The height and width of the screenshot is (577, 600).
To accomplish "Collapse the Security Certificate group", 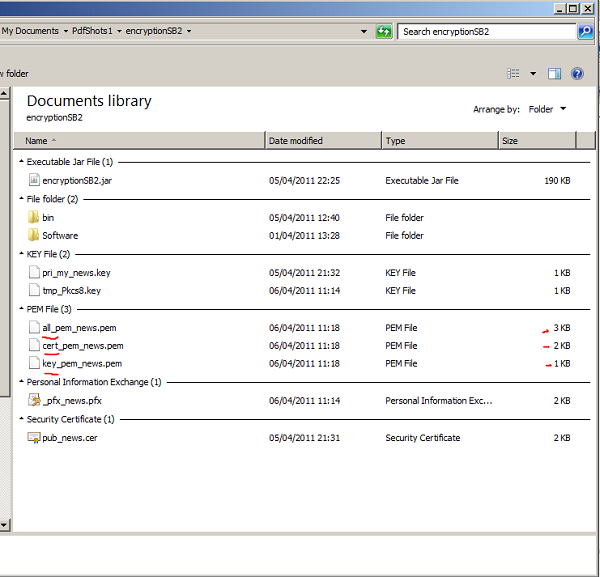I will pyautogui.click(x=21, y=419).
